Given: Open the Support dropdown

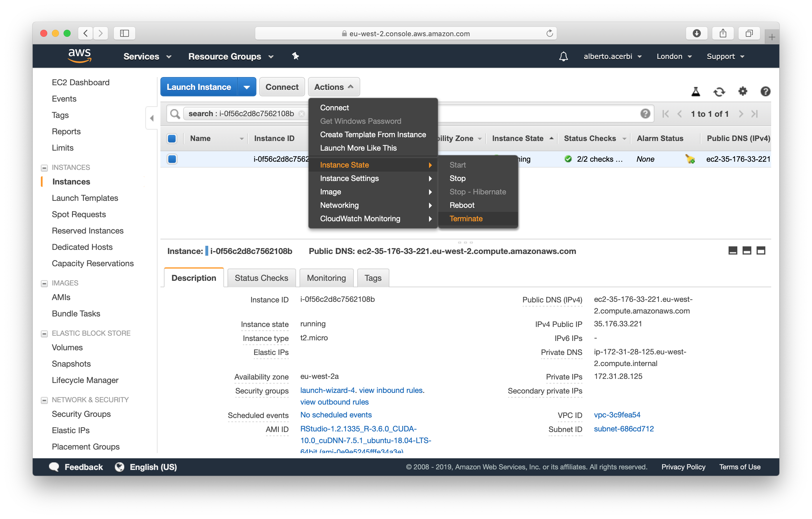Looking at the screenshot, I should (x=725, y=56).
